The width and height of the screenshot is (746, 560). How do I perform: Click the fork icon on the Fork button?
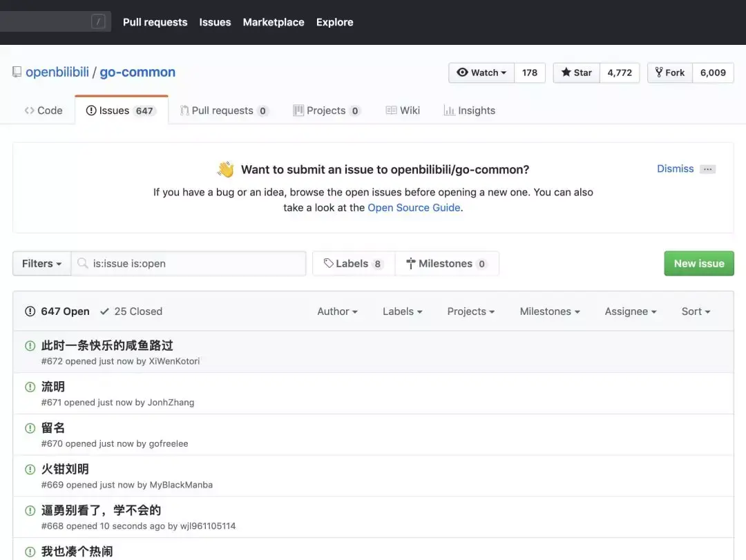[x=658, y=72]
